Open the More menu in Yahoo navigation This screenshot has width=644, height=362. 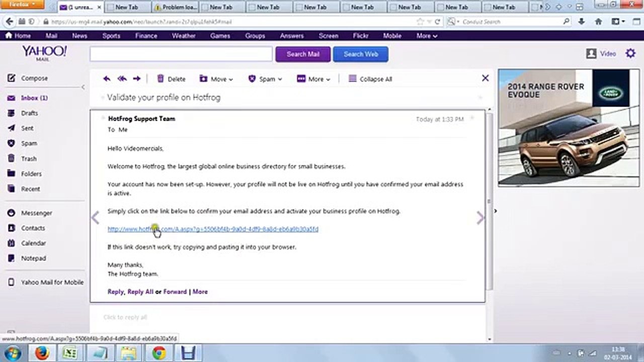tap(427, 36)
